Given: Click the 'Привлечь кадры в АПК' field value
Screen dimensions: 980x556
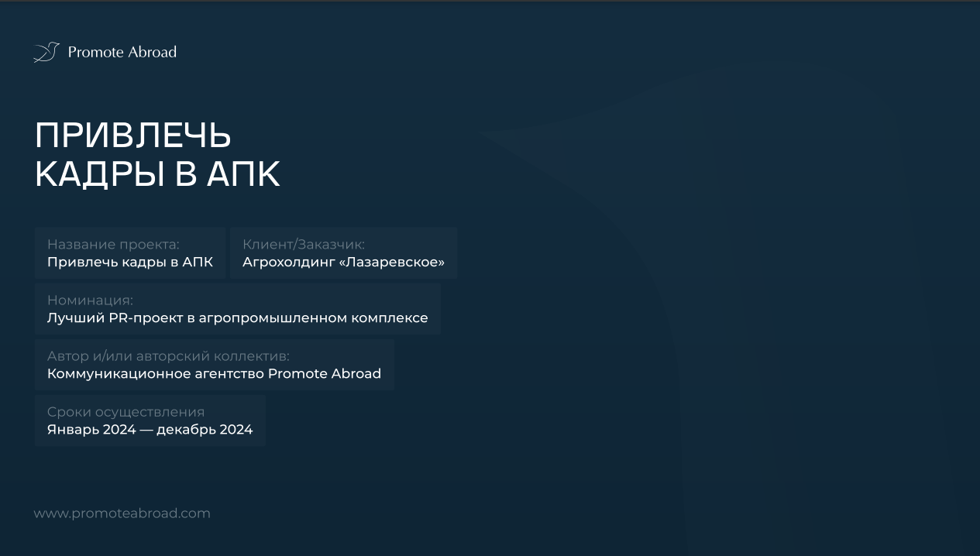Looking at the screenshot, I should tap(130, 262).
